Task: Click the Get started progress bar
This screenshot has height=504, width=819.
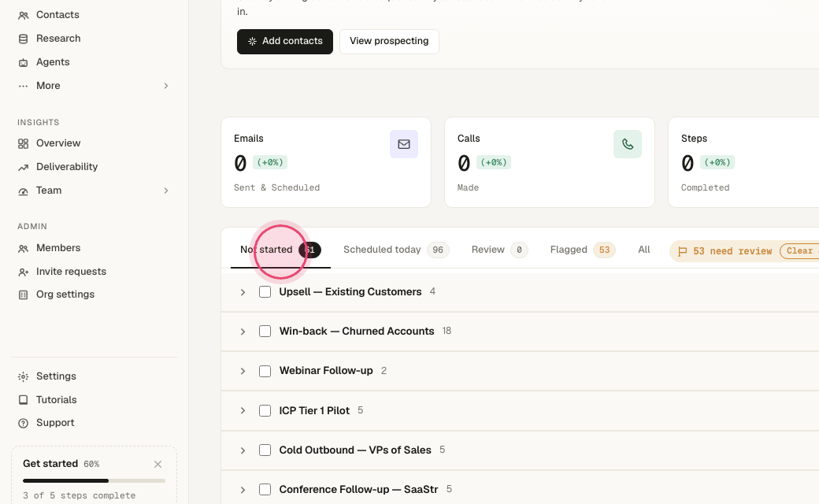Action: pyautogui.click(x=94, y=480)
